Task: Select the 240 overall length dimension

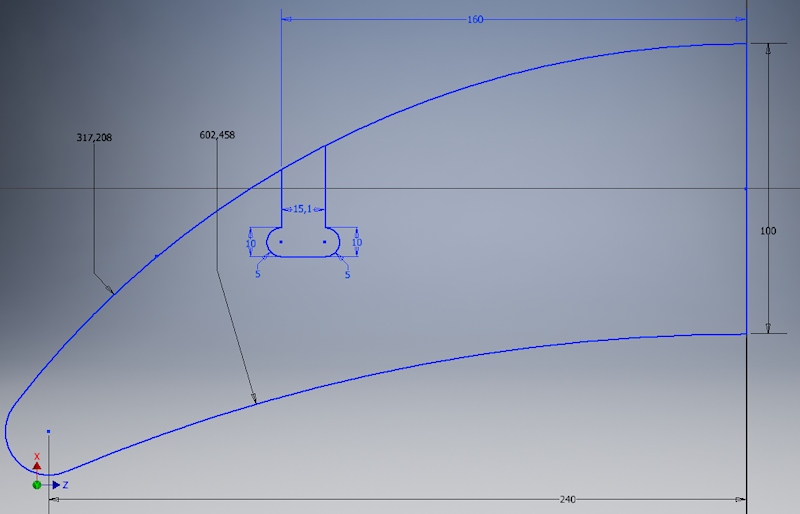Action: [567, 499]
